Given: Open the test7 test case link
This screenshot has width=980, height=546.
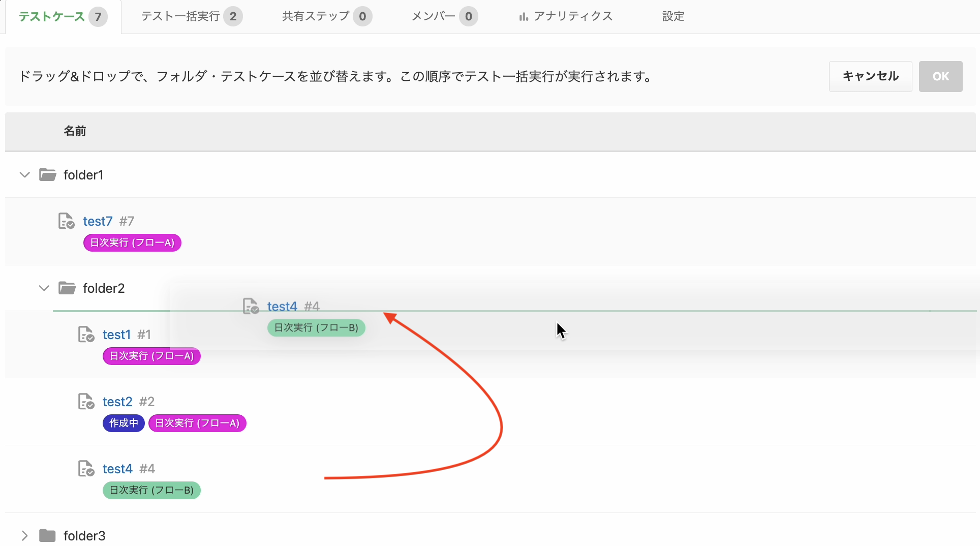Looking at the screenshot, I should (98, 221).
